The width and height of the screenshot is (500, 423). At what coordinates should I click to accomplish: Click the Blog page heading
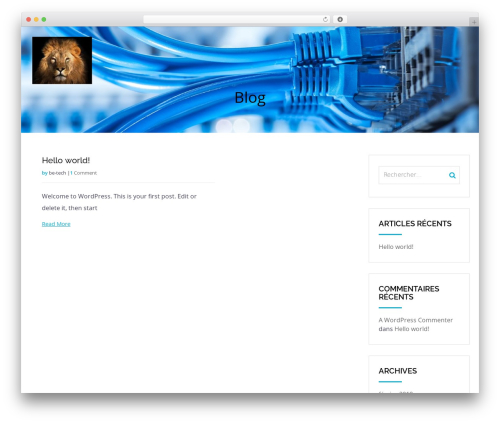coord(250,98)
